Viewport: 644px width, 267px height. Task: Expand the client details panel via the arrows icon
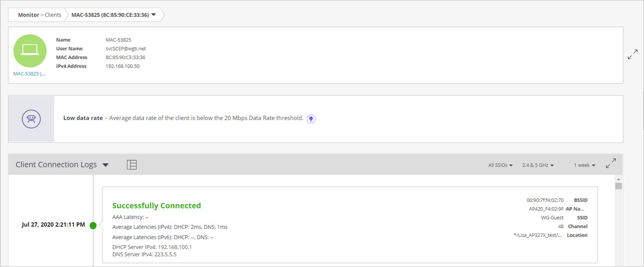(x=632, y=54)
